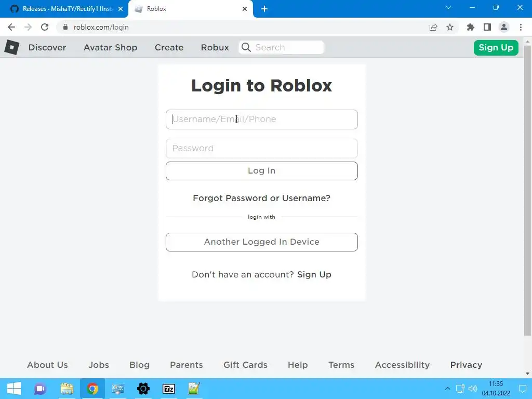Go to Create in navigation
532x399 pixels.
(169, 47)
